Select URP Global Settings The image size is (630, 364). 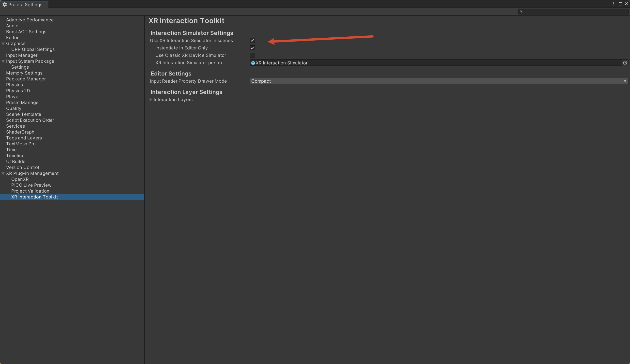click(x=33, y=49)
